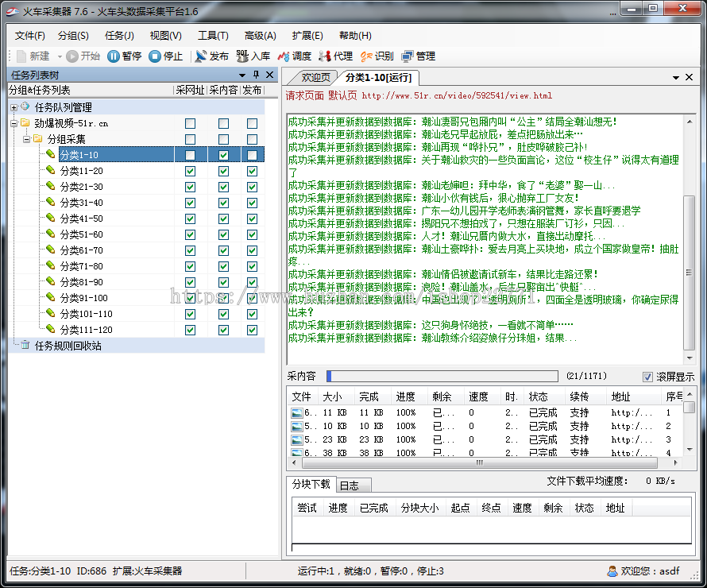
Task: Click the recycle bin icon of 任务规则回收站
Action: 25,346
